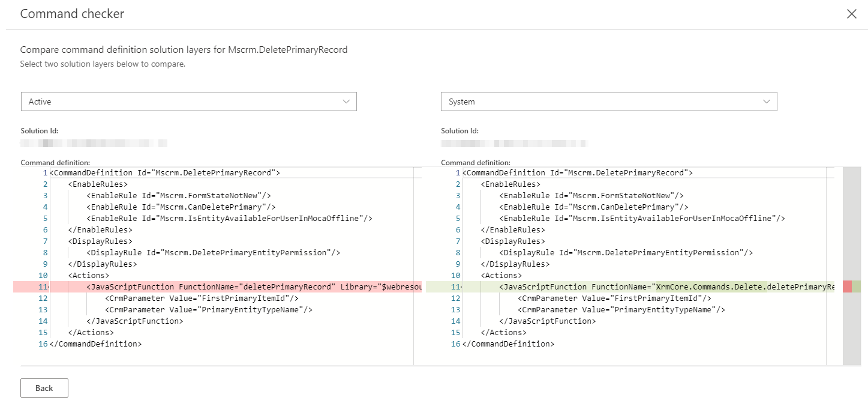868x400 pixels.
Task: Expand the System solution layer dropdown
Action: (x=608, y=102)
